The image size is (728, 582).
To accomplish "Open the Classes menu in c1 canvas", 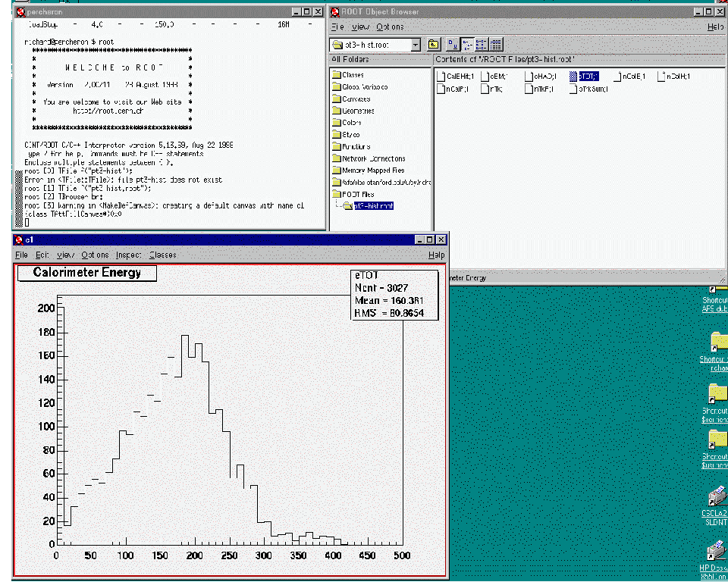I will tap(162, 255).
